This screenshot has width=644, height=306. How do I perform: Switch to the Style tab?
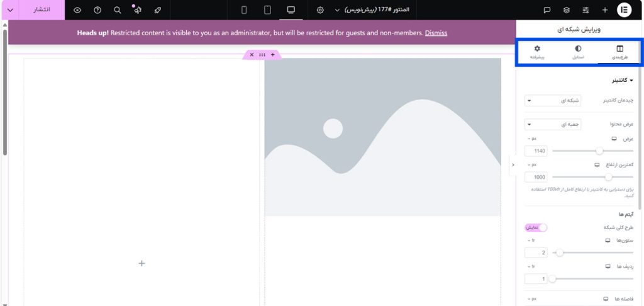tap(578, 52)
